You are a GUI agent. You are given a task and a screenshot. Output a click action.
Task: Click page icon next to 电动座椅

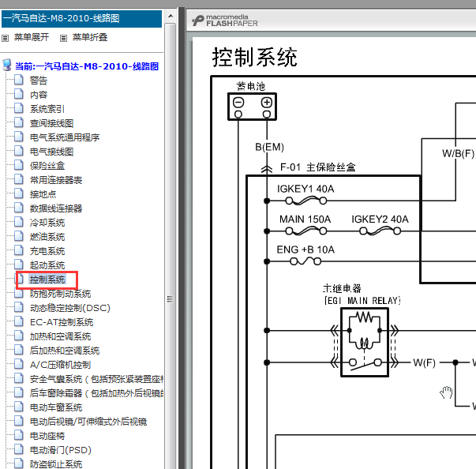point(19,435)
